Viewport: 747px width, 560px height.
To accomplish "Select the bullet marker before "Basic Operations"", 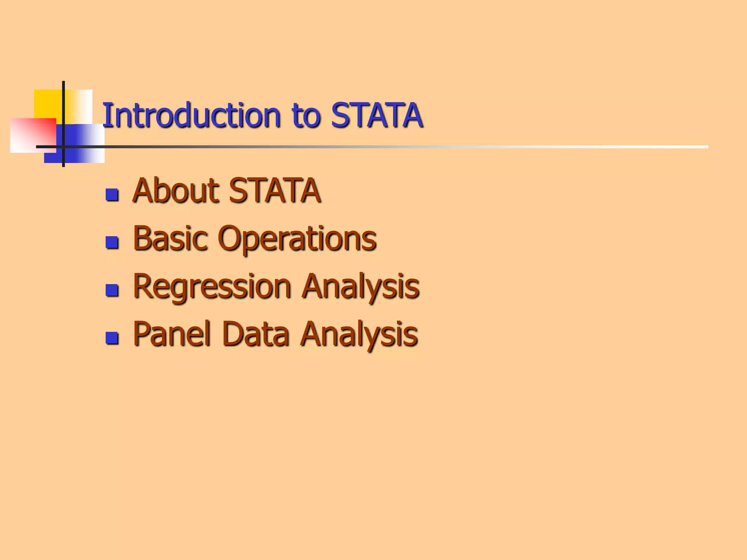I will (x=112, y=242).
